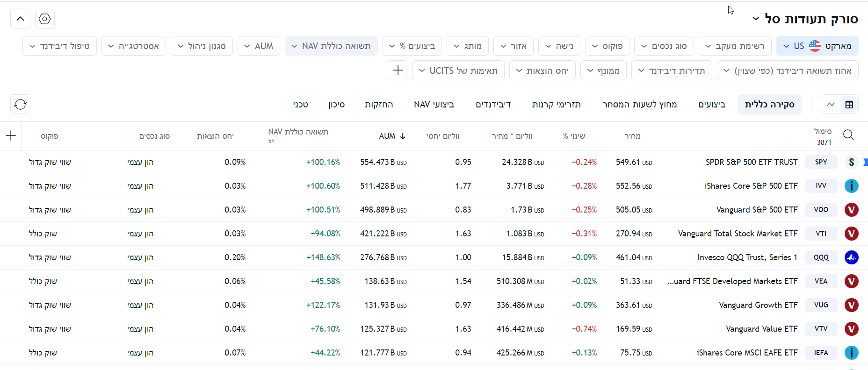Image resolution: width=868 pixels, height=370 pixels.
Task: Click the 554.473 B AUM value for SPY
Action: click(383, 162)
